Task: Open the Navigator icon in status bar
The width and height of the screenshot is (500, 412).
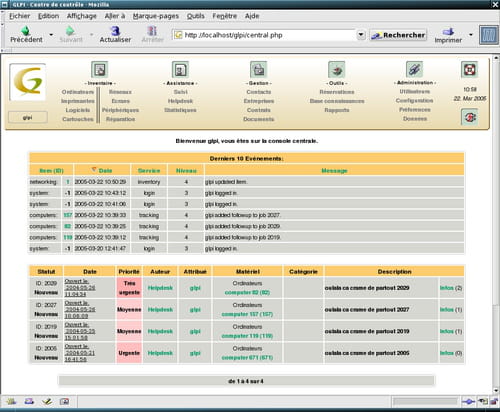Action: tap(12, 402)
